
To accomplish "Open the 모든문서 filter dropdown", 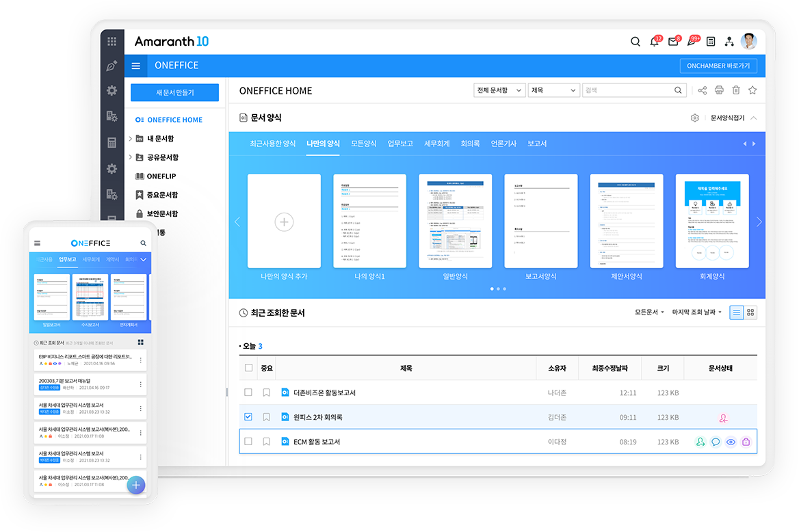I will point(649,312).
